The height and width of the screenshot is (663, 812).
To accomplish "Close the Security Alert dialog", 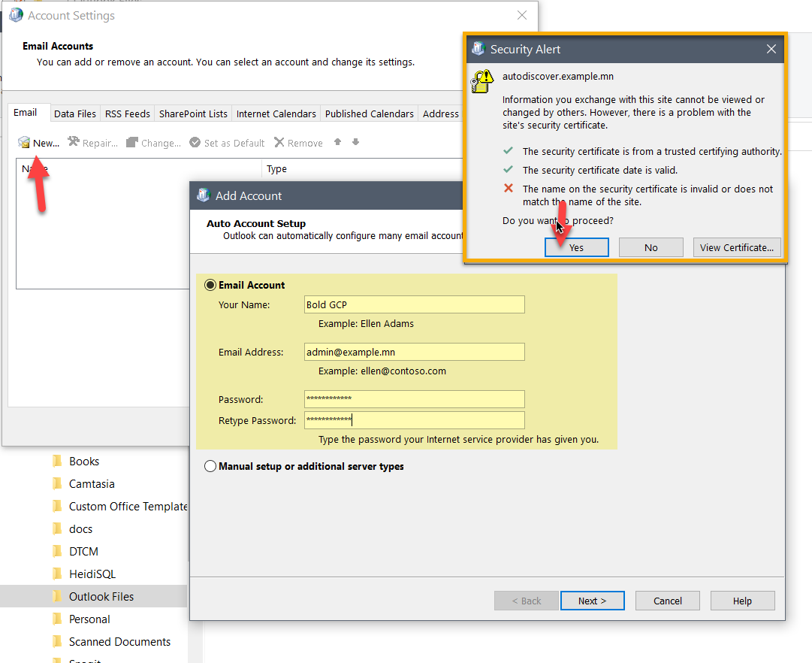I will pos(771,50).
